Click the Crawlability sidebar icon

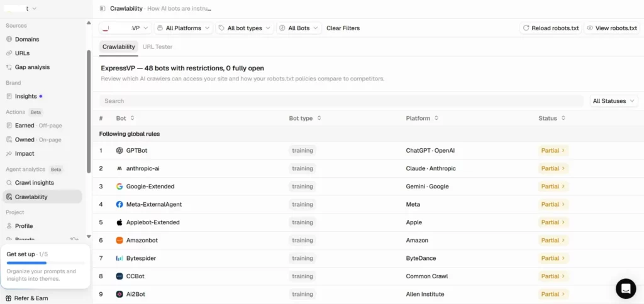[x=9, y=197]
